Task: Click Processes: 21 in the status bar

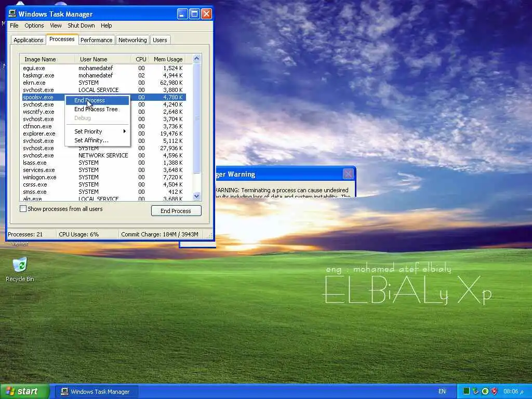Action: coord(25,234)
